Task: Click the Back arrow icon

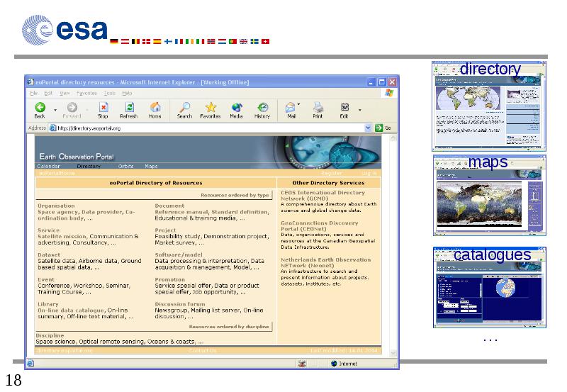Action: 40,108
